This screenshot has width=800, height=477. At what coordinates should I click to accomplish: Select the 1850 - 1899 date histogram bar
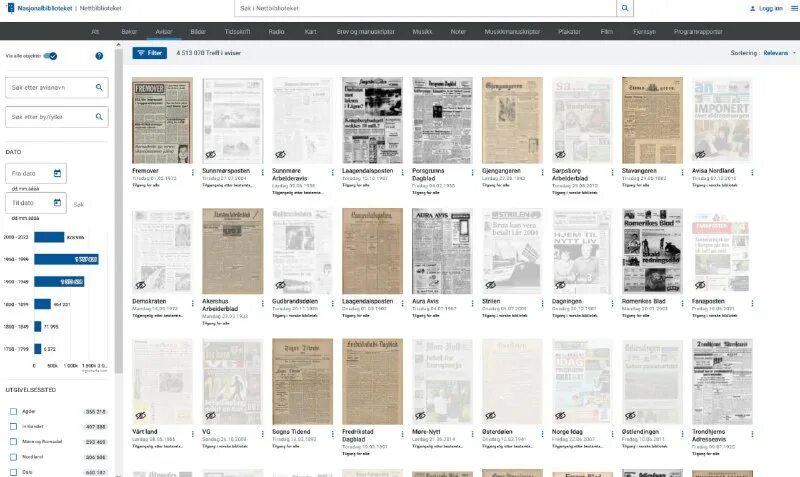tap(42, 304)
